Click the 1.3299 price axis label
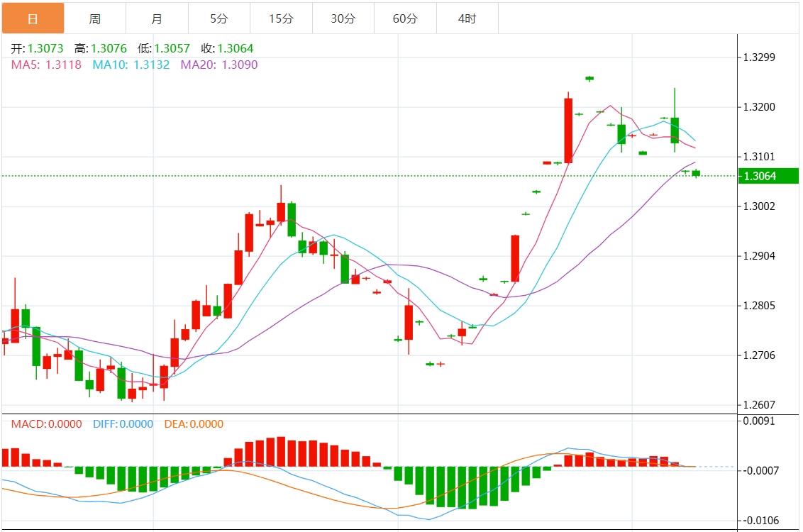Screen dimensions: 803x532 coord(758,57)
